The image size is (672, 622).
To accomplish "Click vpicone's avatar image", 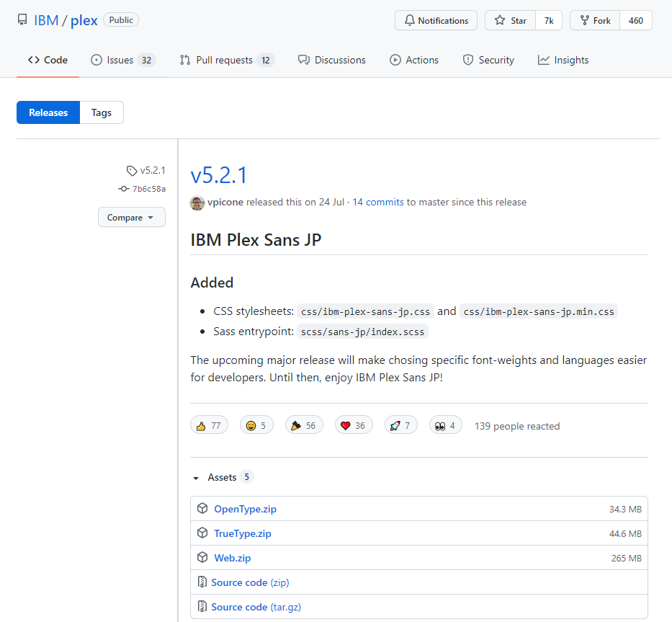I will (x=197, y=203).
